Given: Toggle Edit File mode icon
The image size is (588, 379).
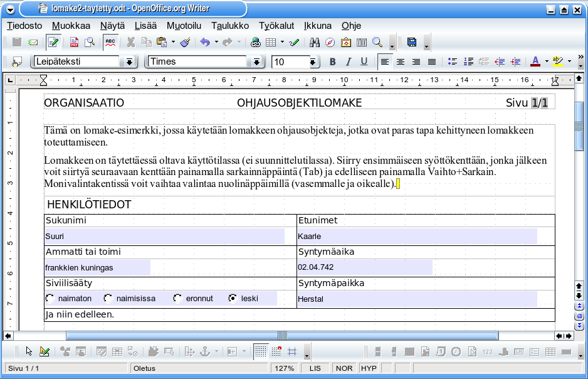Looking at the screenshot, I should click(53, 43).
